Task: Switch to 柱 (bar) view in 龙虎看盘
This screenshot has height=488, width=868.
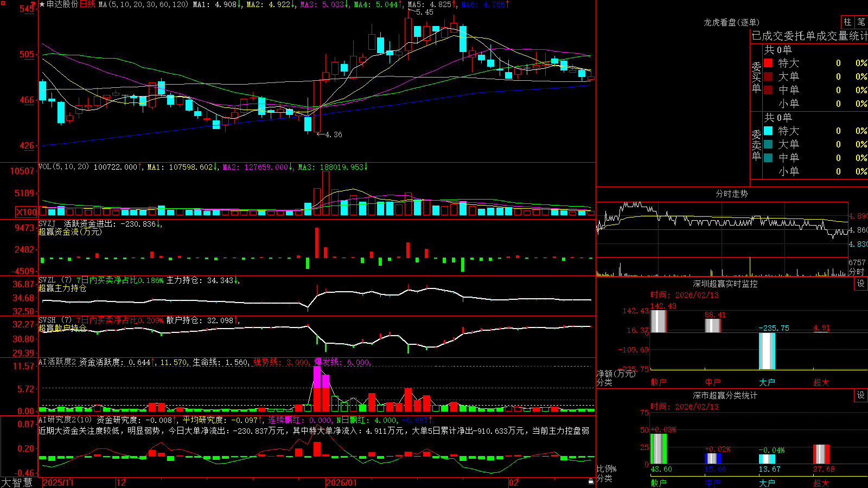Action: coord(847,22)
